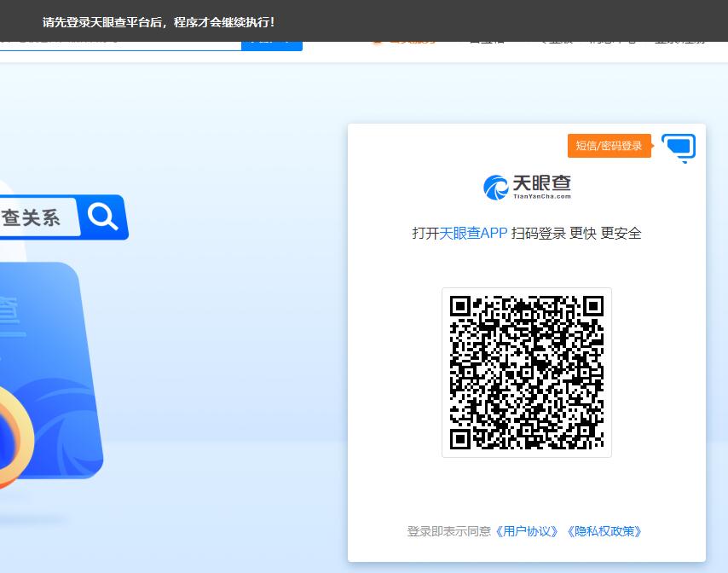Click the 天眼查 logo in login card
728x573 pixels.
[527, 187]
